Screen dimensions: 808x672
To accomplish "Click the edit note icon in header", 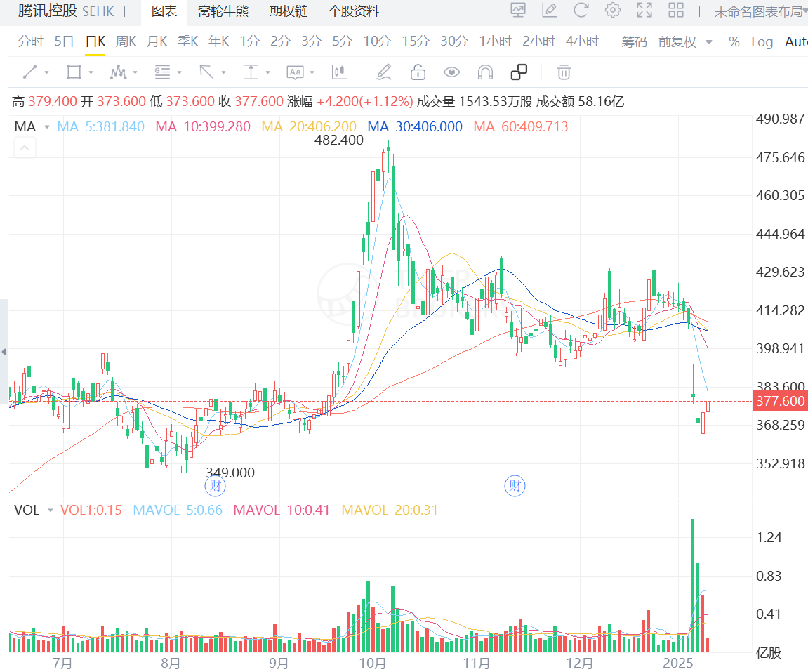I will pyautogui.click(x=550, y=11).
